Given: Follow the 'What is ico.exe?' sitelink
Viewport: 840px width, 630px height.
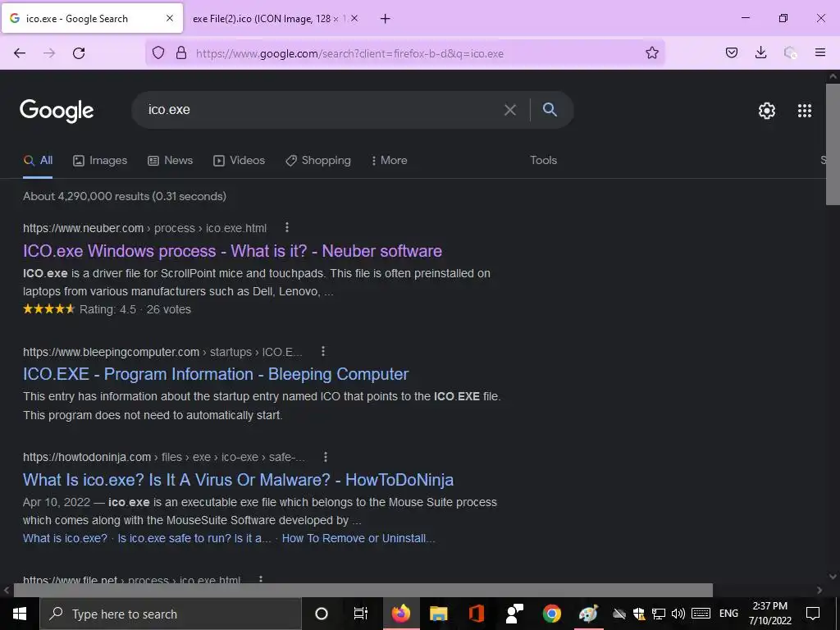Looking at the screenshot, I should coord(65,538).
